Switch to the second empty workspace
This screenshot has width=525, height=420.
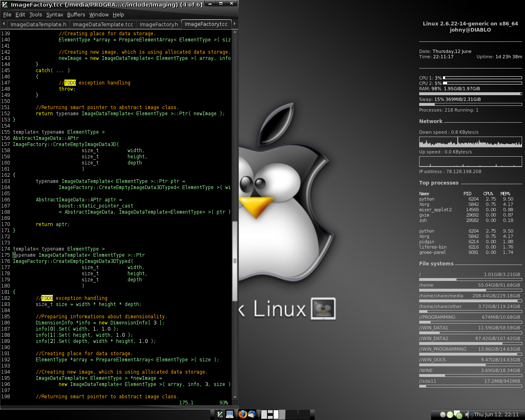pos(291,414)
